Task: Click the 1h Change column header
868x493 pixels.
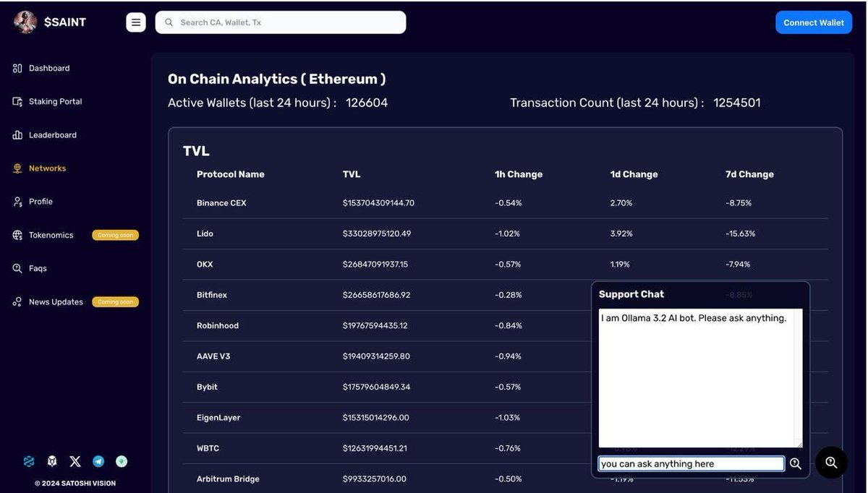Action: point(519,174)
